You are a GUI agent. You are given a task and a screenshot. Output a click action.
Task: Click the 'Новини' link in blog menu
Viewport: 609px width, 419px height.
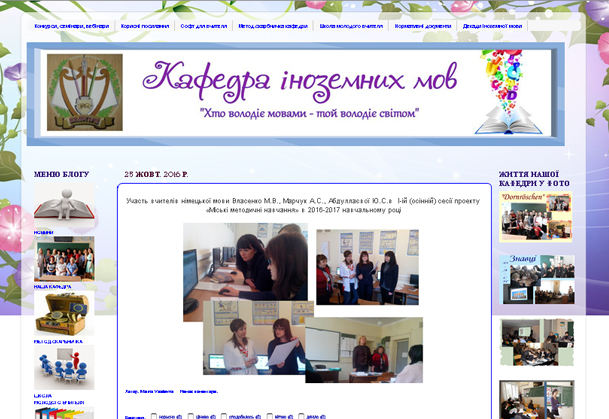44,232
